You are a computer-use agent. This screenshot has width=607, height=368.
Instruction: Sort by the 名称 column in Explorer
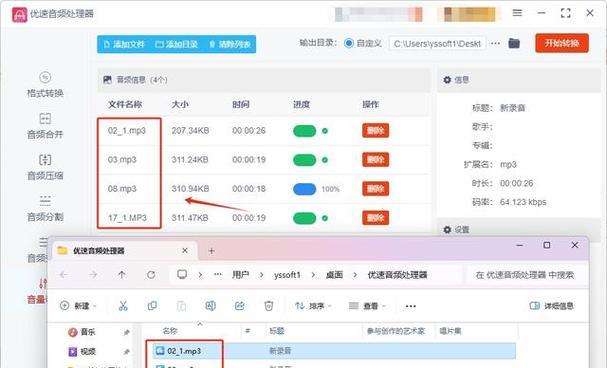(x=170, y=331)
